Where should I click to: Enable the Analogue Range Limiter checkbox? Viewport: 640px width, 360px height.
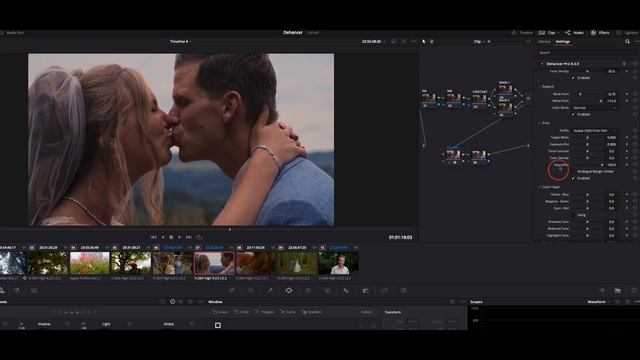tap(573, 171)
